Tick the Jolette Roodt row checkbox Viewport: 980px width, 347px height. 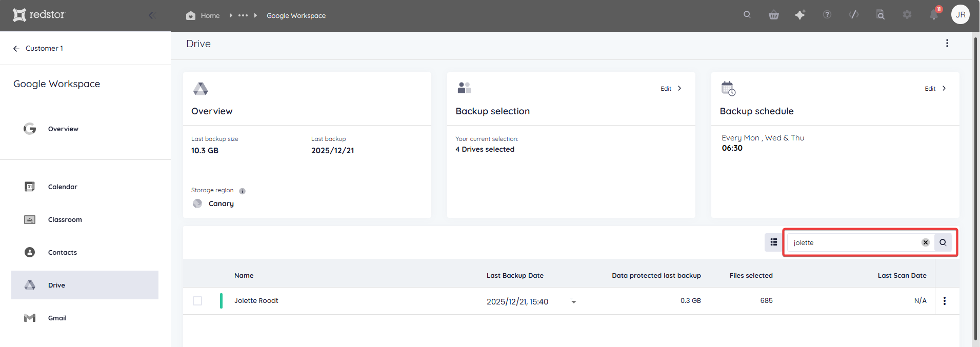(x=197, y=301)
